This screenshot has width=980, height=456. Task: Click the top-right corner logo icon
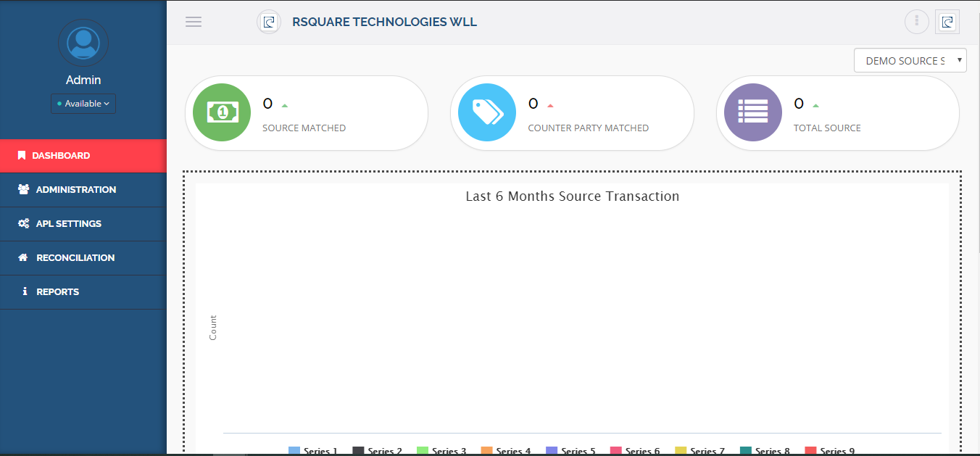tap(947, 22)
